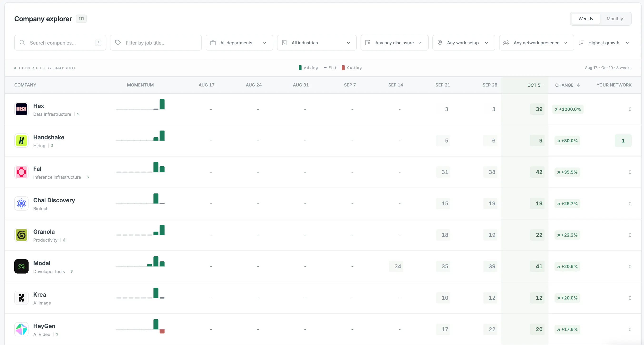Click the Adding legend green swatch
644x345 pixels.
pyautogui.click(x=300, y=68)
